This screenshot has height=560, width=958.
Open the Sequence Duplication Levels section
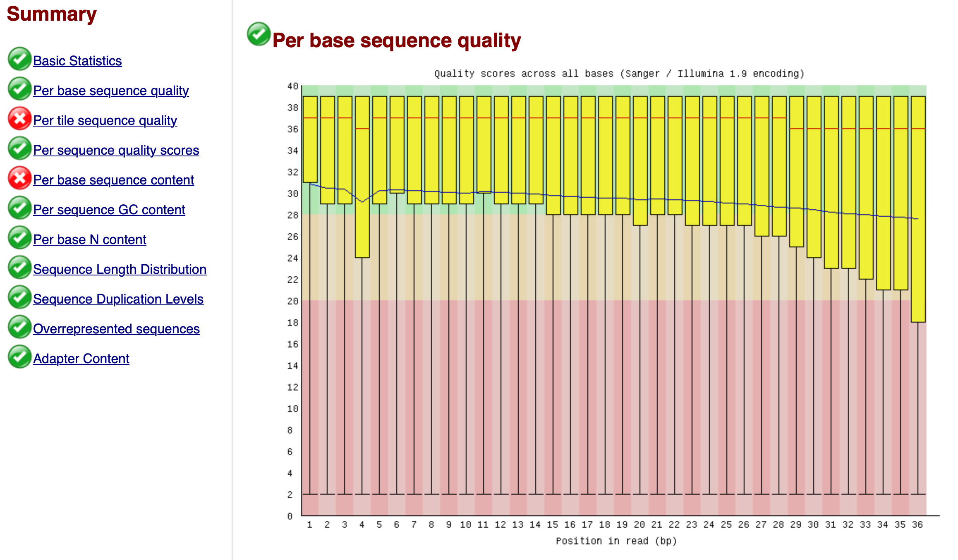(x=118, y=299)
